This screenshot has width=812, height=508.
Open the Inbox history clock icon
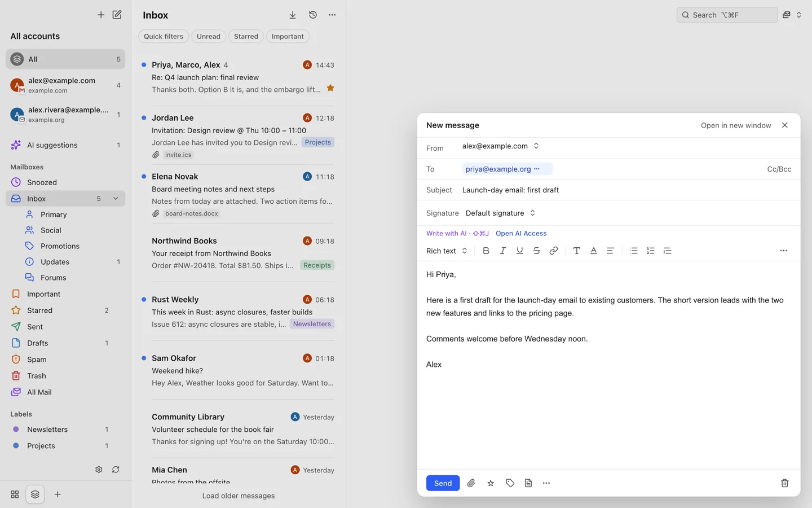[x=313, y=15]
